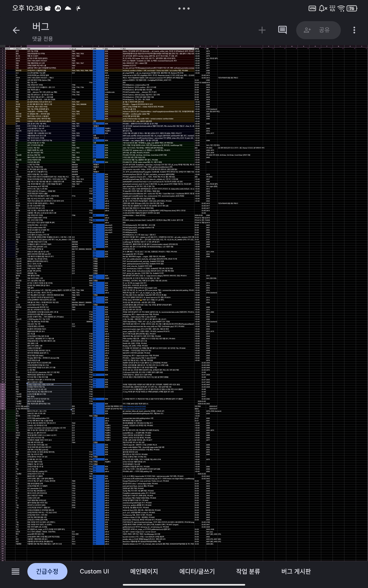Tap the plus add icon in the header
This screenshot has height=588, width=368.
(x=262, y=30)
